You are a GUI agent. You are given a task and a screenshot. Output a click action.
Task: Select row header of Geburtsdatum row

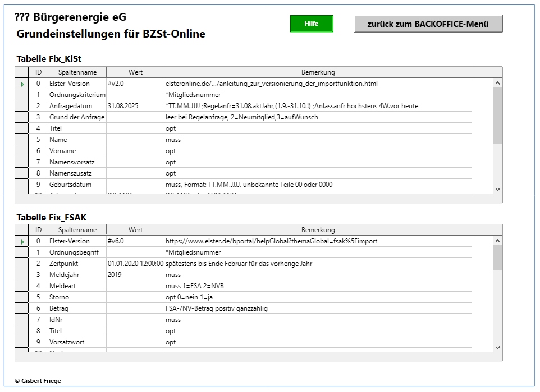22,185
